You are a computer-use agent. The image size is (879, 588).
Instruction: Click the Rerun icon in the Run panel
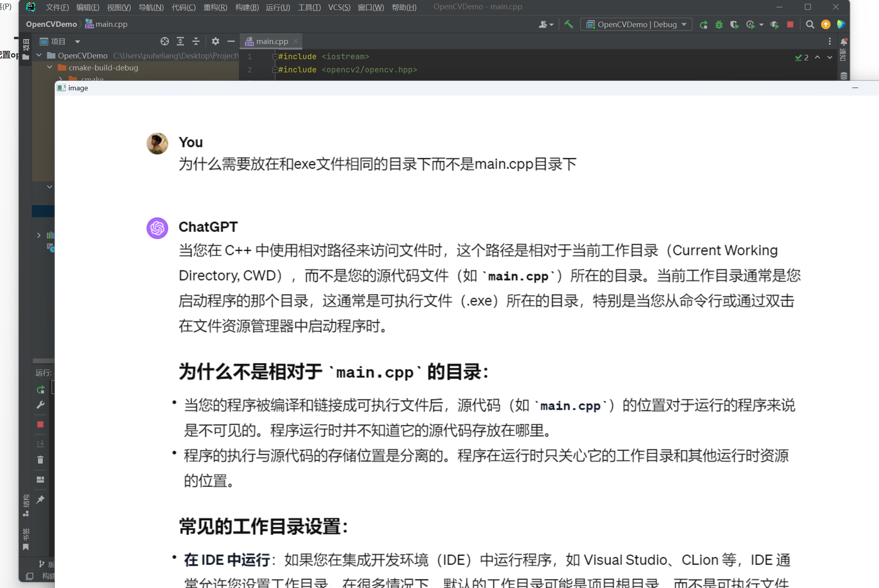point(40,390)
